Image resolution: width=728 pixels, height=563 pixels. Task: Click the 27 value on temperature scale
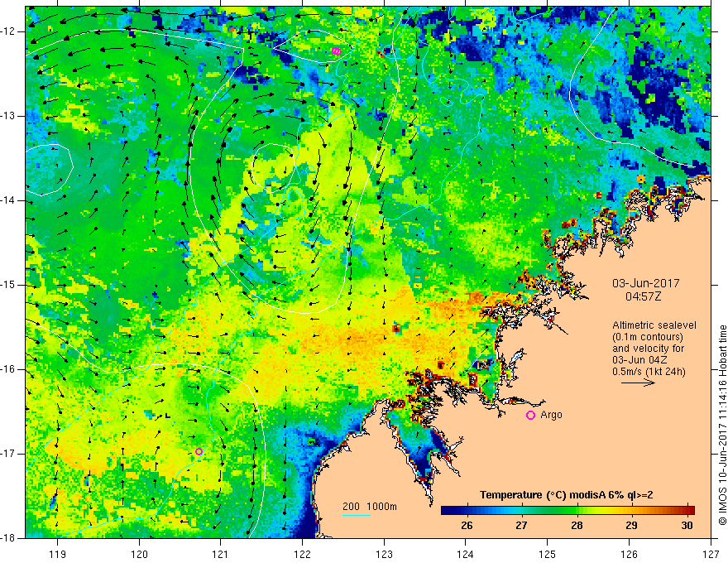(521, 526)
